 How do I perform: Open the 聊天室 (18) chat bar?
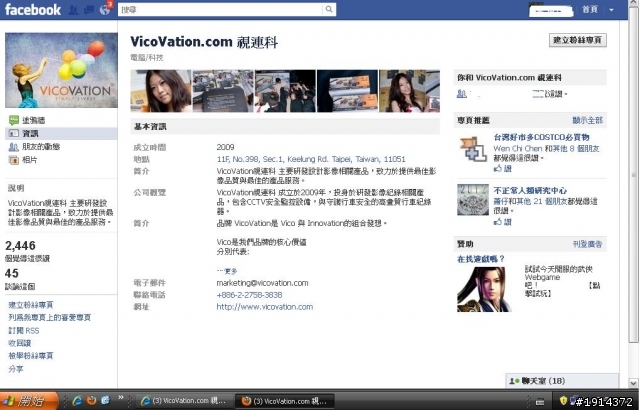(x=562, y=381)
